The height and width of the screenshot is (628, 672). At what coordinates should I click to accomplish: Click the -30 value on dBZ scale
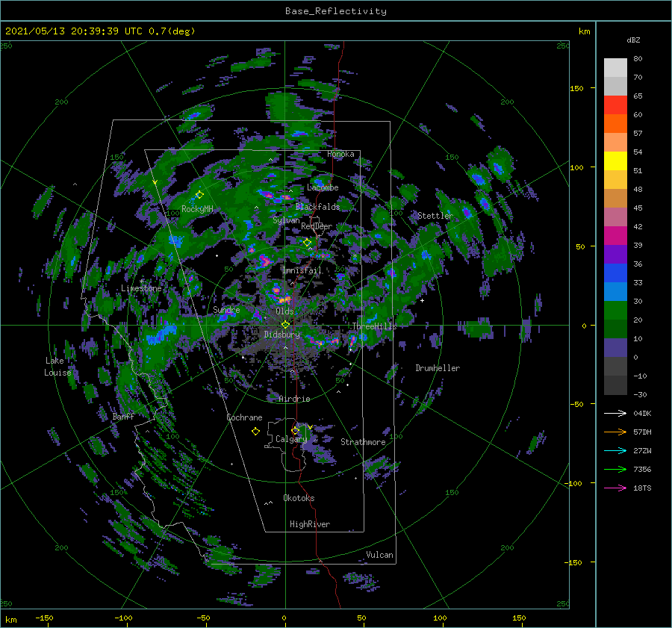(641, 394)
